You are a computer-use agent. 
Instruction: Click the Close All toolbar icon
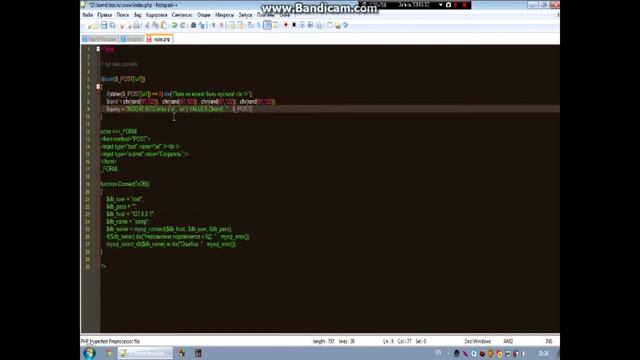click(129, 25)
